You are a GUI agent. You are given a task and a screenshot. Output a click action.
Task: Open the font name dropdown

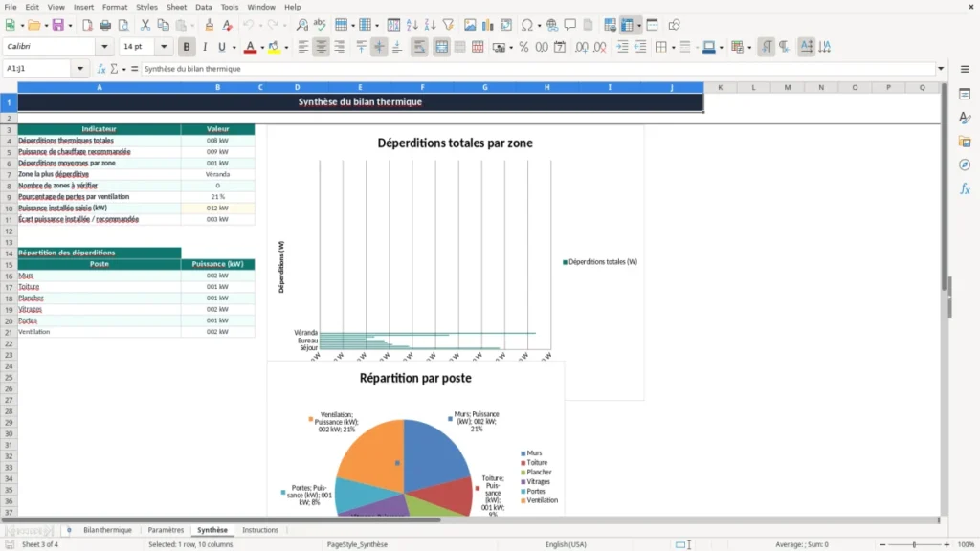click(x=104, y=46)
